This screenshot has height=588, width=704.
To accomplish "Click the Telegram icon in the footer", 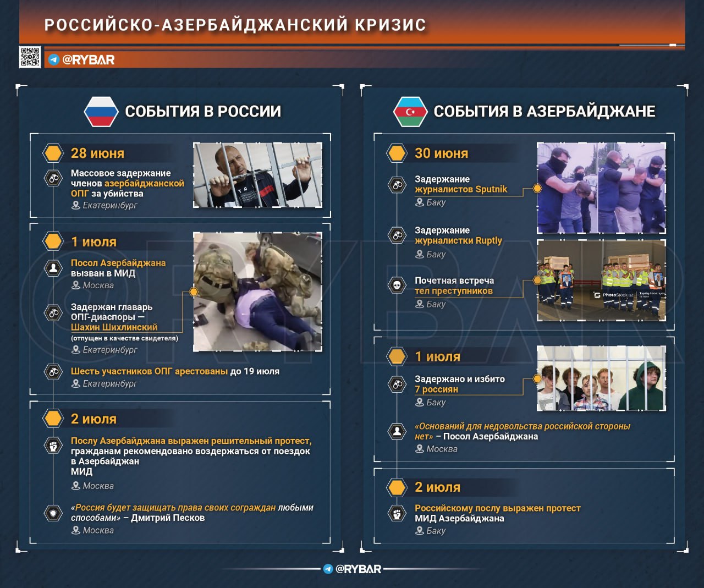I will coord(328,569).
